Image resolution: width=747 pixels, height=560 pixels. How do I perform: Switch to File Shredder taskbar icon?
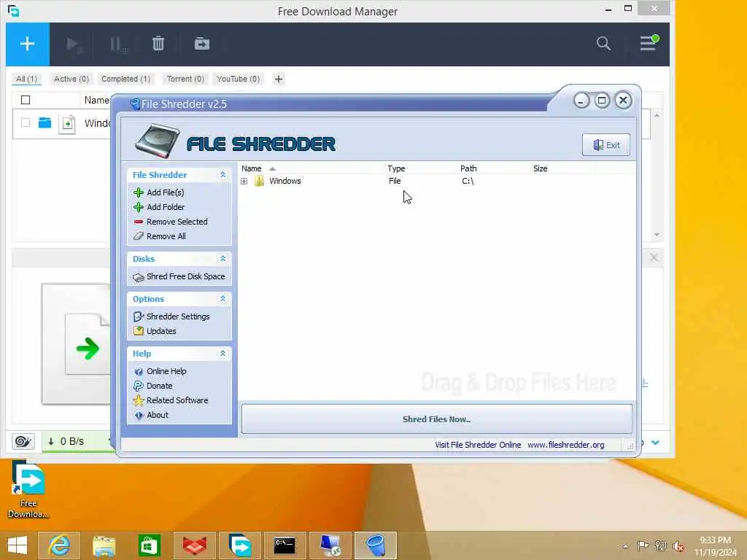pyautogui.click(x=376, y=545)
